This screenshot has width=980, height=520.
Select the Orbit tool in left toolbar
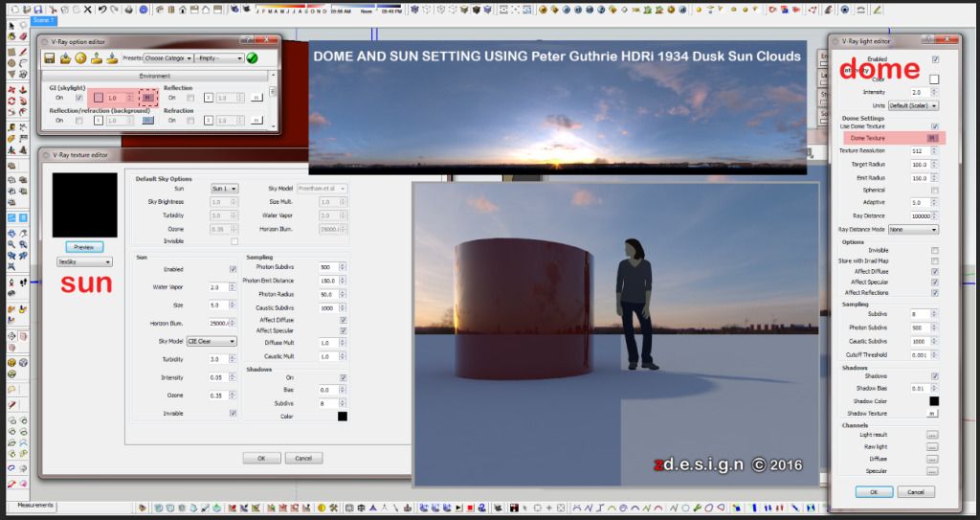click(11, 233)
